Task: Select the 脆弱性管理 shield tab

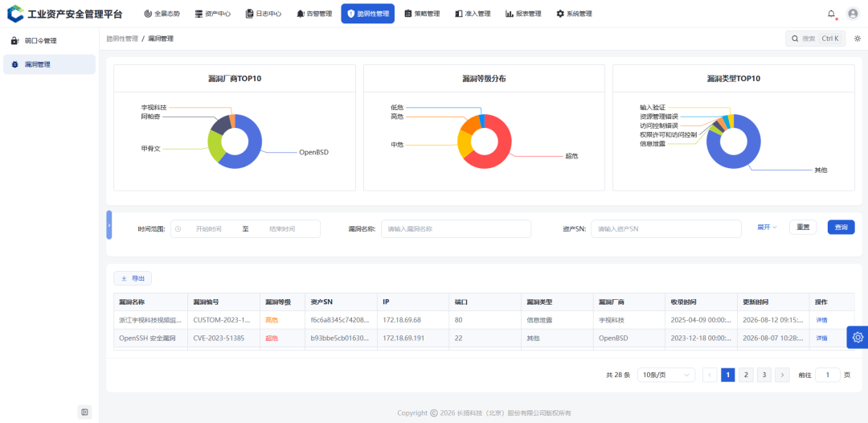Action: [367, 14]
